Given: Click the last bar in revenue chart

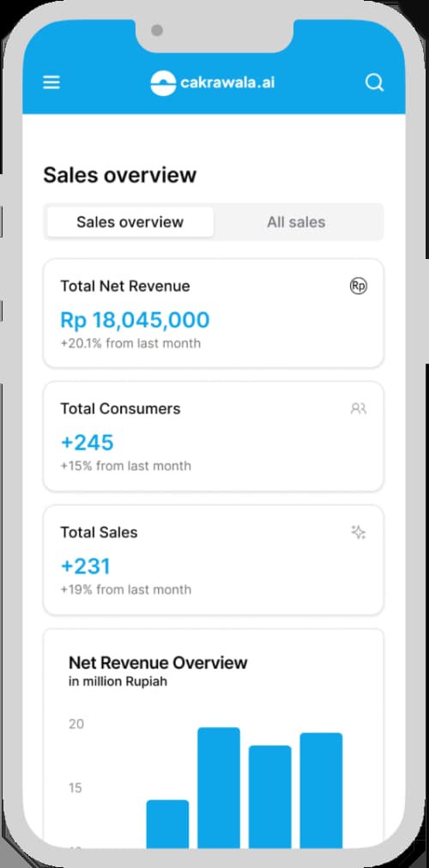Looking at the screenshot, I should 321,790.
